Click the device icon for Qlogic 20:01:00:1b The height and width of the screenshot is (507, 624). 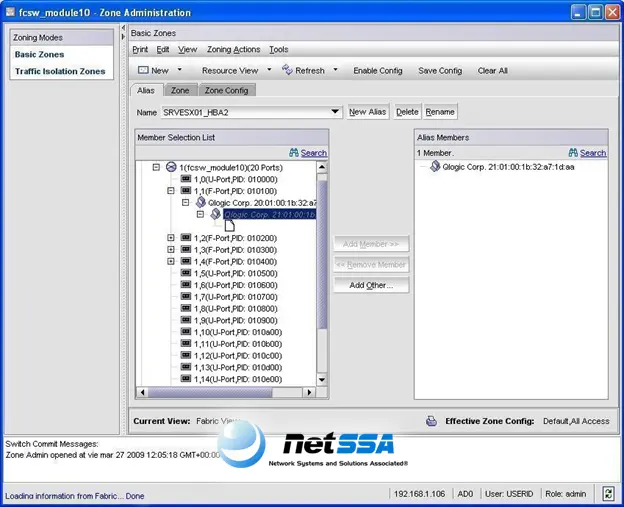point(201,202)
